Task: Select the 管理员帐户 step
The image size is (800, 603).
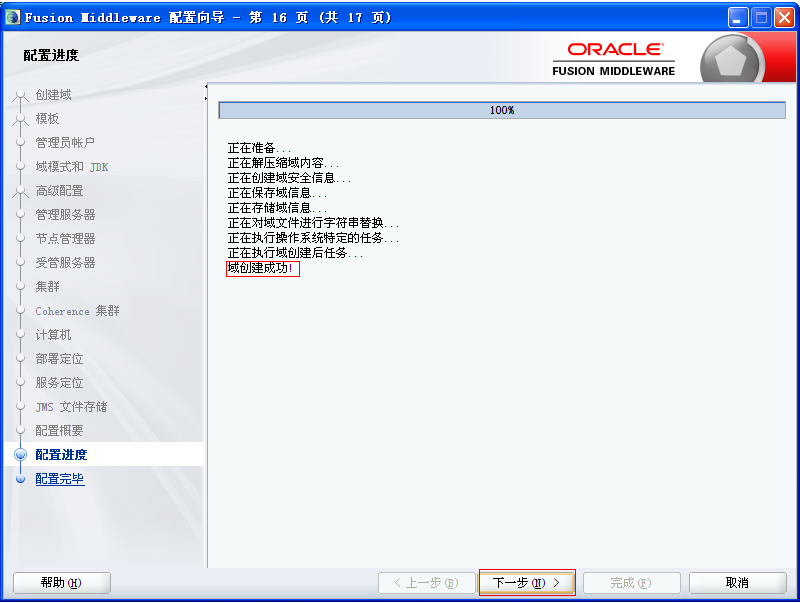Action: (65, 142)
